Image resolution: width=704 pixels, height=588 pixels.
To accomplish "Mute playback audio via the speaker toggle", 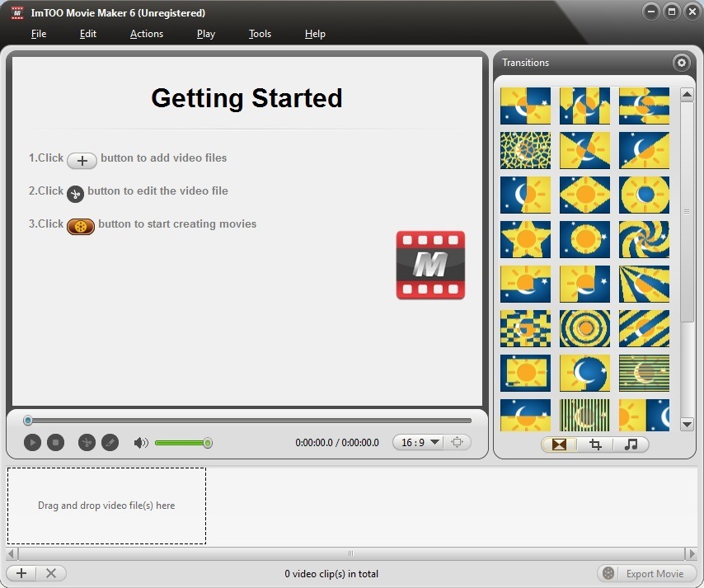I will click(141, 442).
